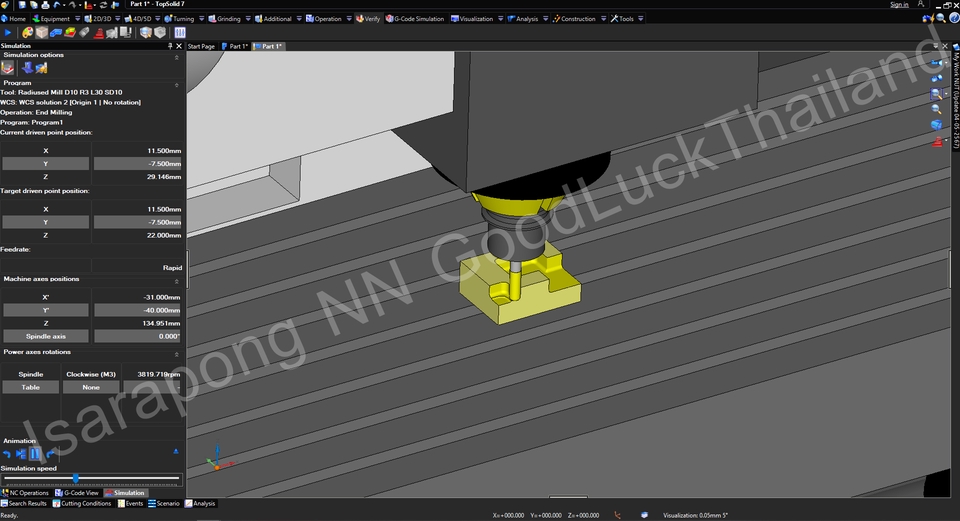The width and height of the screenshot is (960, 521).
Task: Collapse the Simulation options section
Action: [x=176, y=57]
